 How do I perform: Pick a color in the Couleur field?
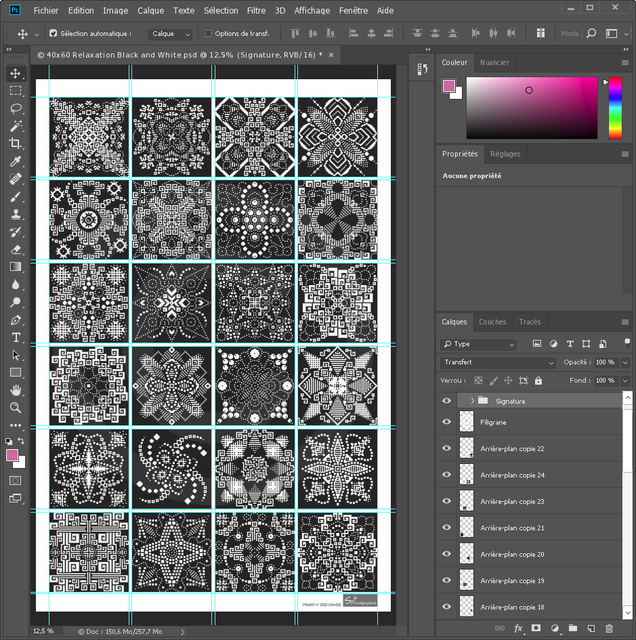click(x=532, y=108)
